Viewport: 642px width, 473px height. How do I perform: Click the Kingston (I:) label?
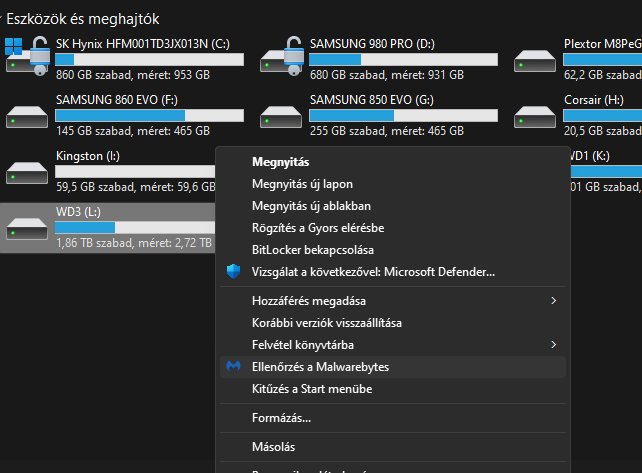[88, 156]
